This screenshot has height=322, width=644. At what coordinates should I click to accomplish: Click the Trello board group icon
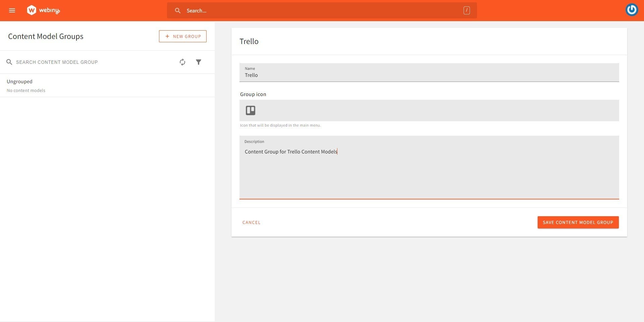click(x=251, y=110)
